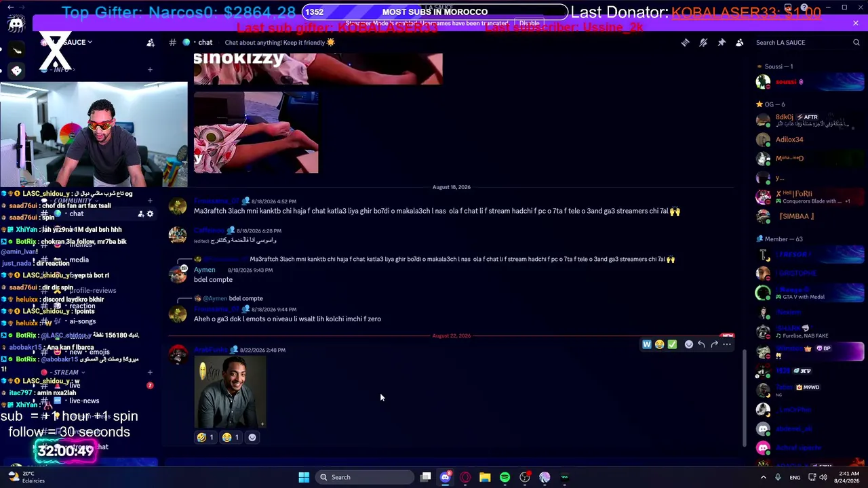
Task: Add a channel to STREAM category
Action: click(150, 372)
